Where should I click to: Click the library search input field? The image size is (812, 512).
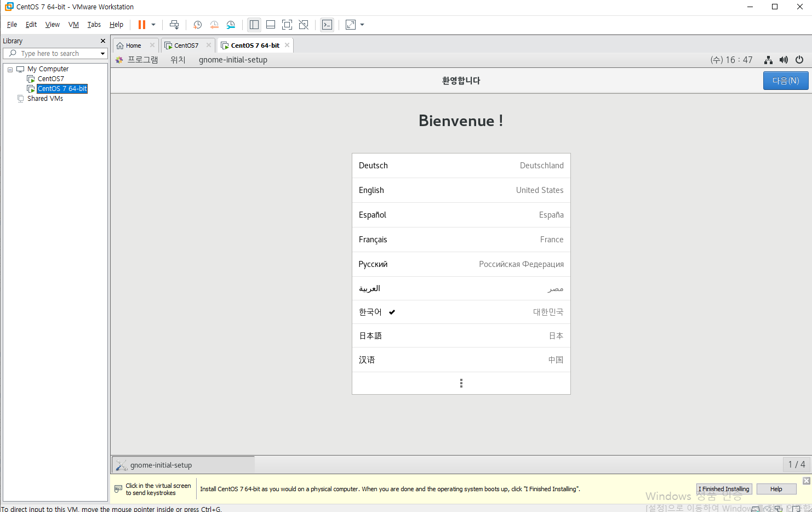55,53
